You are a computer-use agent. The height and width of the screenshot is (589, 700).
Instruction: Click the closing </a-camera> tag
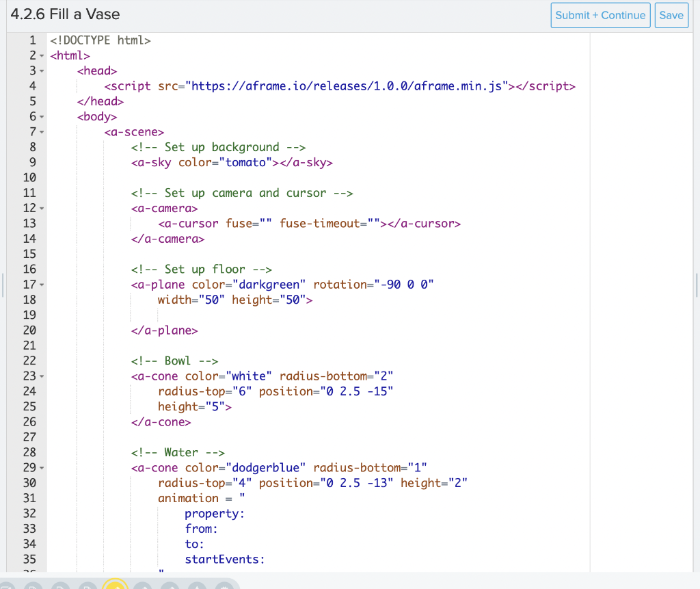tap(168, 239)
